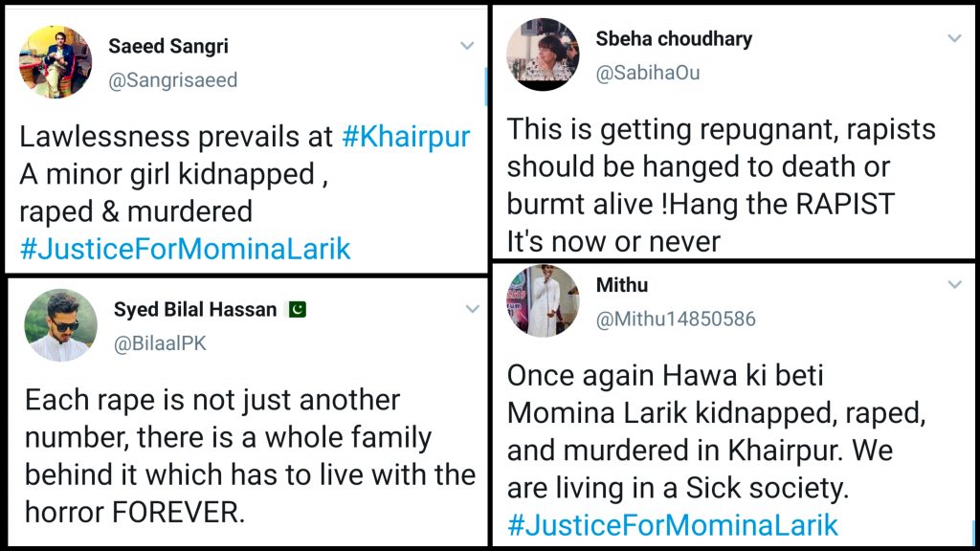The width and height of the screenshot is (980, 551).
Task: Click the Mithu display name
Action: coord(622,285)
